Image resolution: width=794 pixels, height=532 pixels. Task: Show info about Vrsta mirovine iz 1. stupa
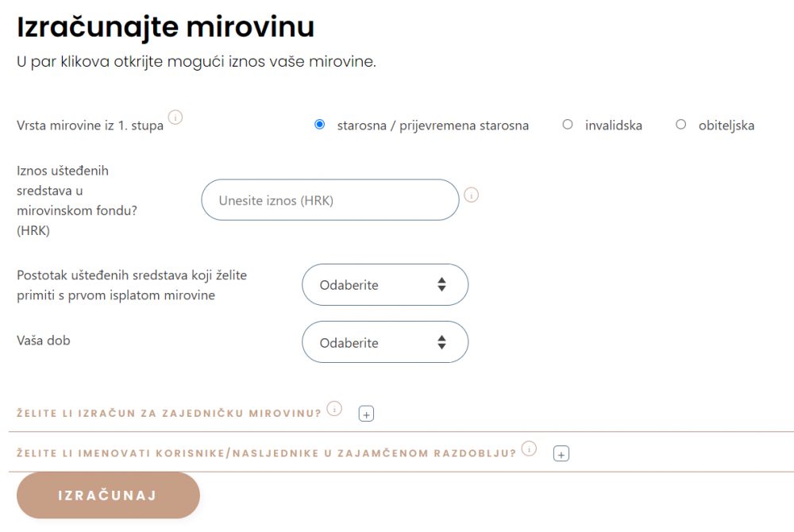tap(176, 118)
